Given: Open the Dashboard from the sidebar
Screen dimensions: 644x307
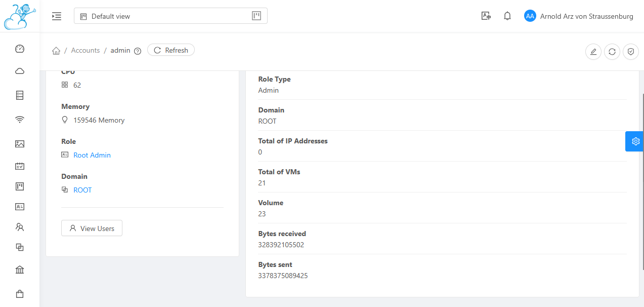Looking at the screenshot, I should (x=19, y=48).
